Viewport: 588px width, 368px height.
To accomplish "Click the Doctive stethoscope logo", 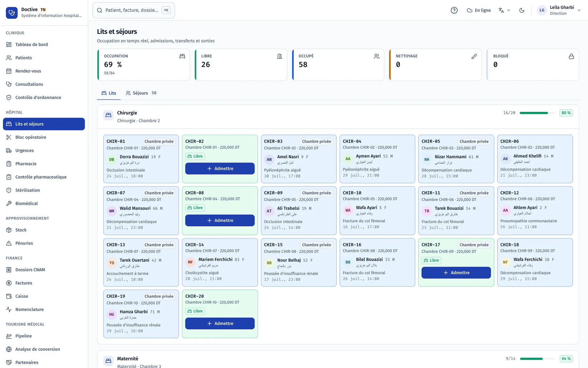I will pos(12,13).
